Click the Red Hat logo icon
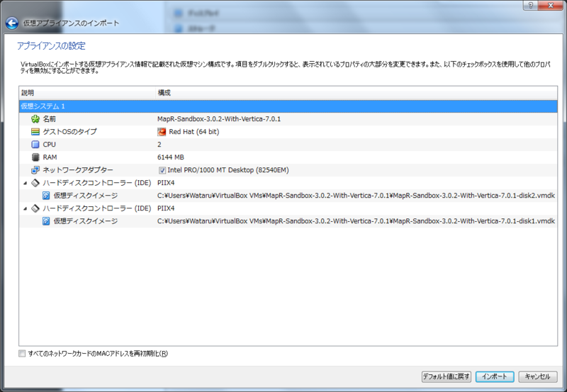The image size is (567, 392). coord(162,132)
